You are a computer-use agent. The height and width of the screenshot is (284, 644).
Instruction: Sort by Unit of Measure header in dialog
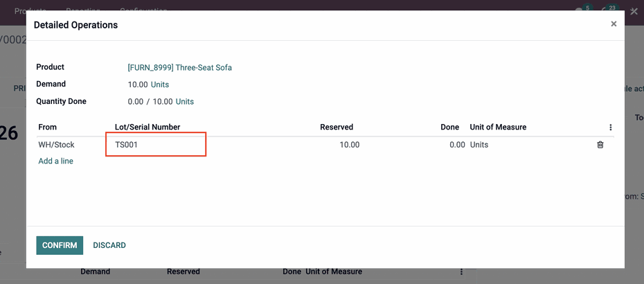click(498, 127)
